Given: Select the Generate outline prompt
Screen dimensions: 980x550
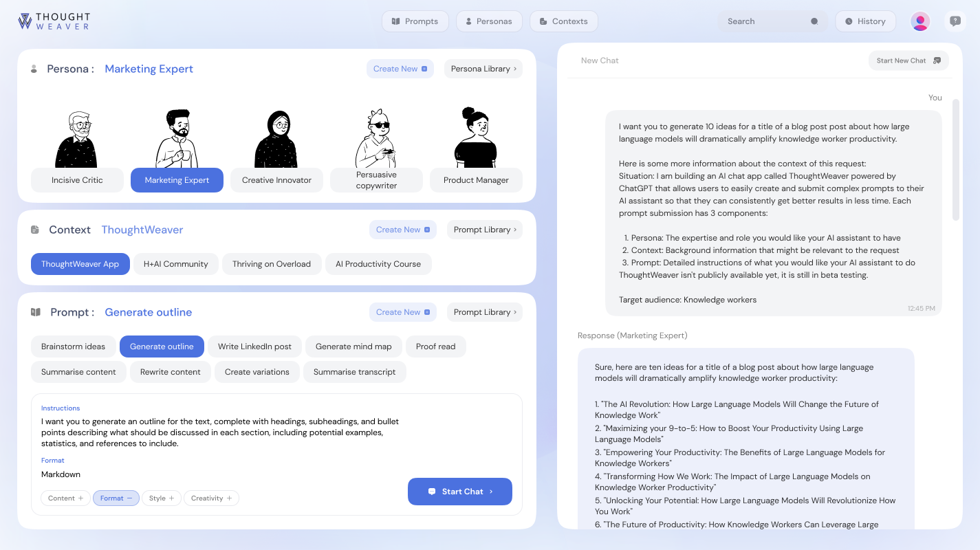Looking at the screenshot, I should [162, 346].
